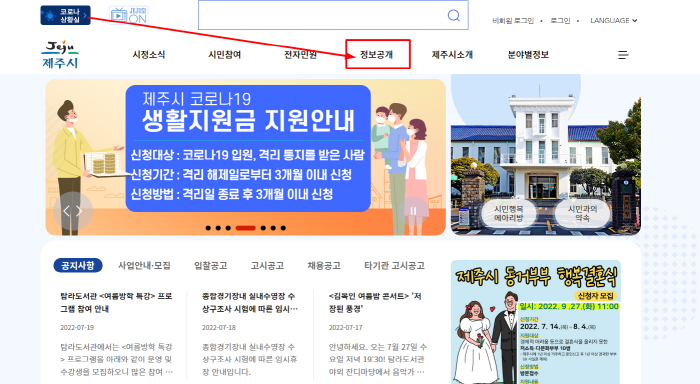Click the 시민과의 약속 button
The image size is (700, 384).
click(583, 213)
